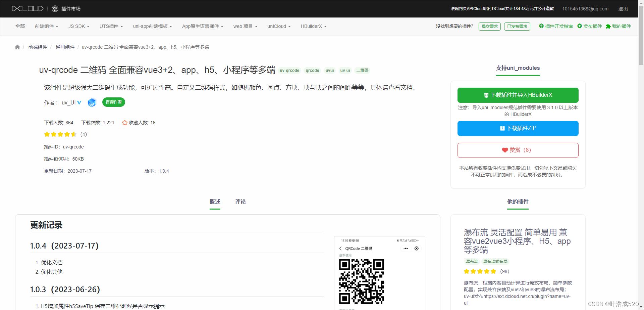Click the uv-ui tag
This screenshot has height=310, width=644.
coord(345,71)
